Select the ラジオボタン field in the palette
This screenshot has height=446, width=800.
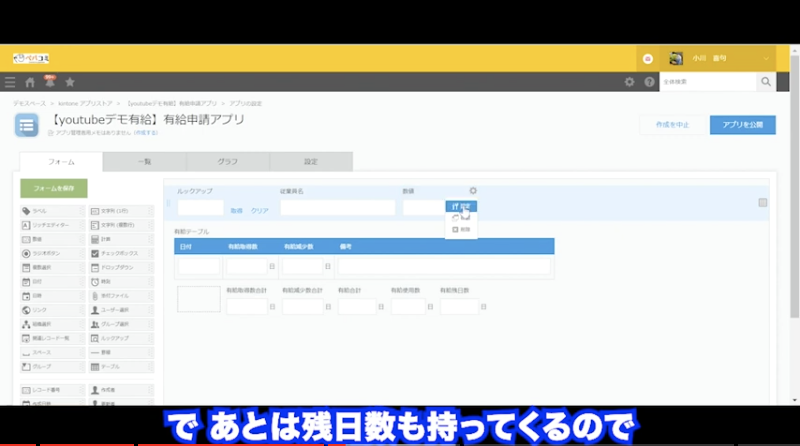(52, 254)
